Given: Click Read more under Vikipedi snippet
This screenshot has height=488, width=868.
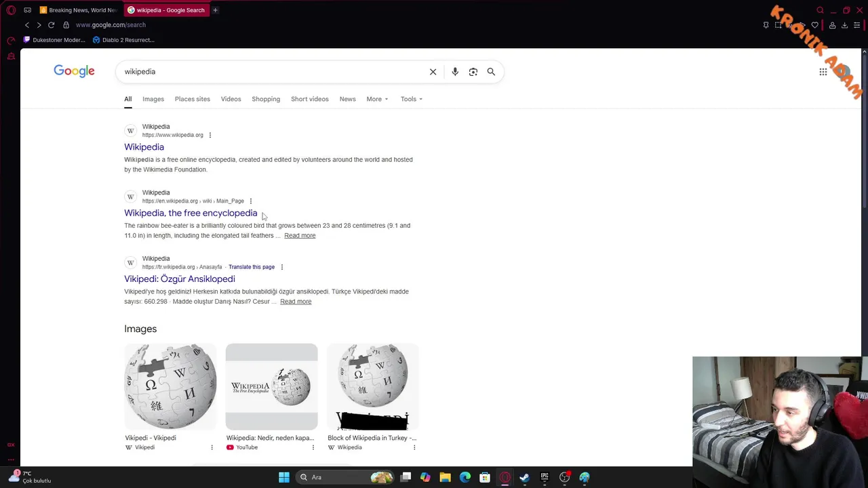Looking at the screenshot, I should 296,302.
